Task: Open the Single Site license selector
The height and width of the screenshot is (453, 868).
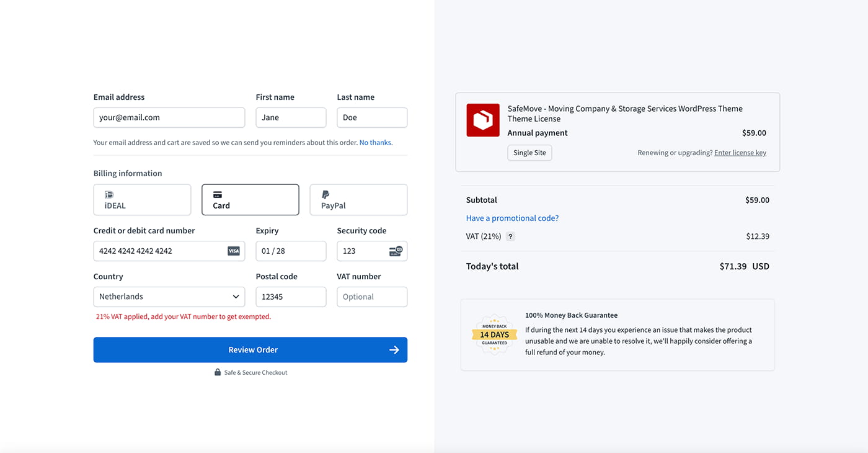Action: coord(529,153)
